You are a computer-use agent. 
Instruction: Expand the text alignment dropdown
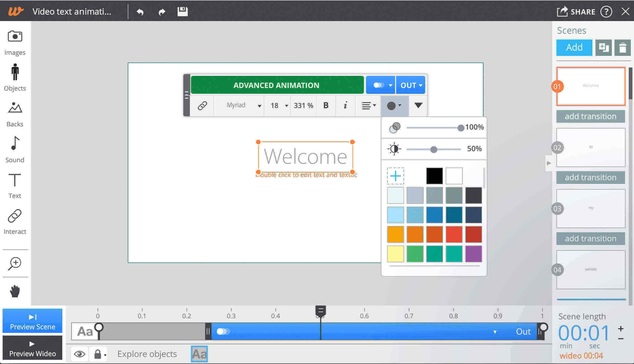point(369,106)
